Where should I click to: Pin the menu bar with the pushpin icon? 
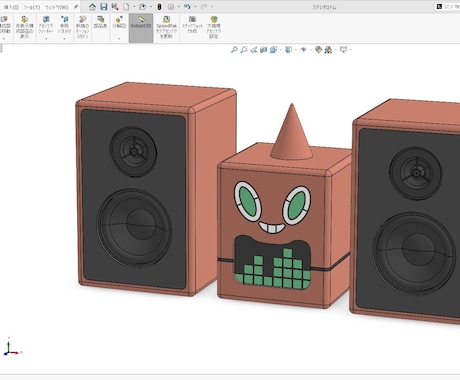pyautogui.click(x=76, y=7)
